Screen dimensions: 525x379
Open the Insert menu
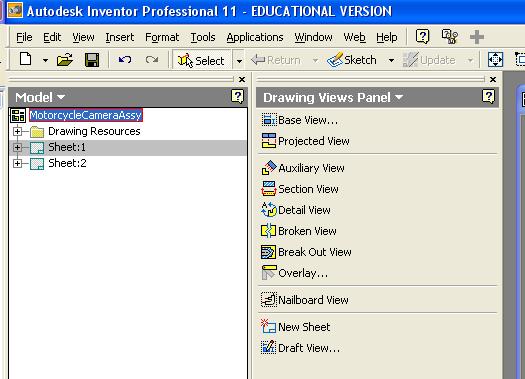point(120,37)
